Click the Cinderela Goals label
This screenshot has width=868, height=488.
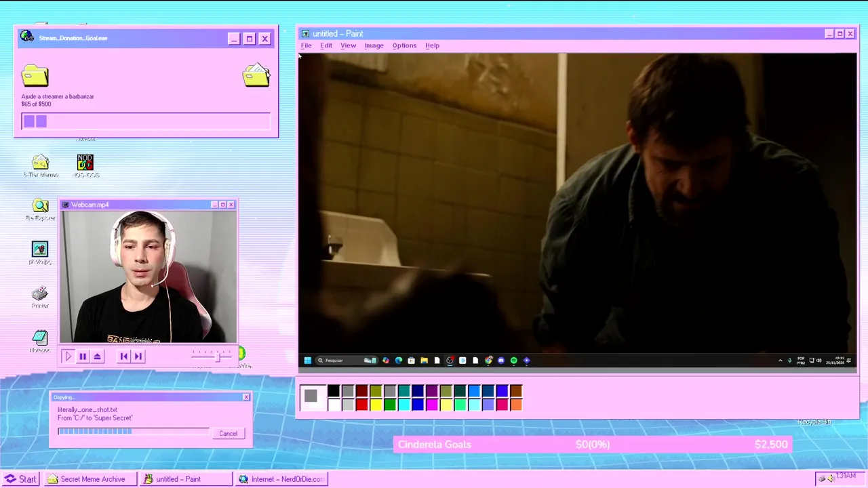[x=434, y=445]
